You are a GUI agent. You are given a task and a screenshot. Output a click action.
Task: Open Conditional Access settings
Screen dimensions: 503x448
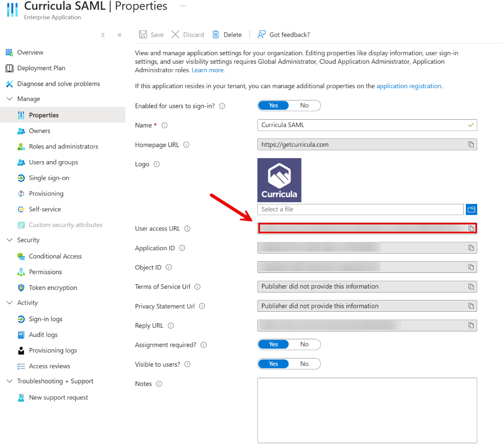pos(56,256)
